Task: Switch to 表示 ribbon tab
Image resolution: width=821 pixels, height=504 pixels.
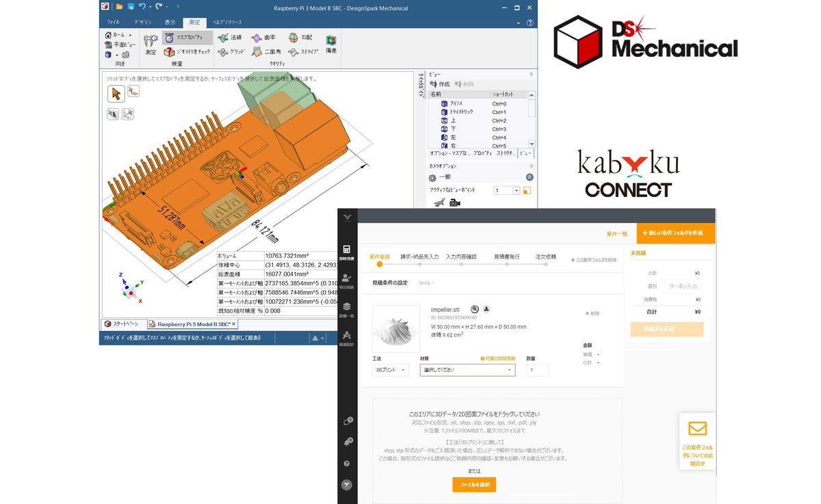Action: [170, 23]
